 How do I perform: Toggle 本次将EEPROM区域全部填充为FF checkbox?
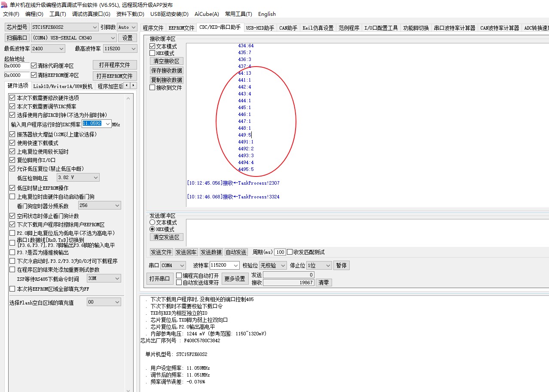click(x=12, y=289)
